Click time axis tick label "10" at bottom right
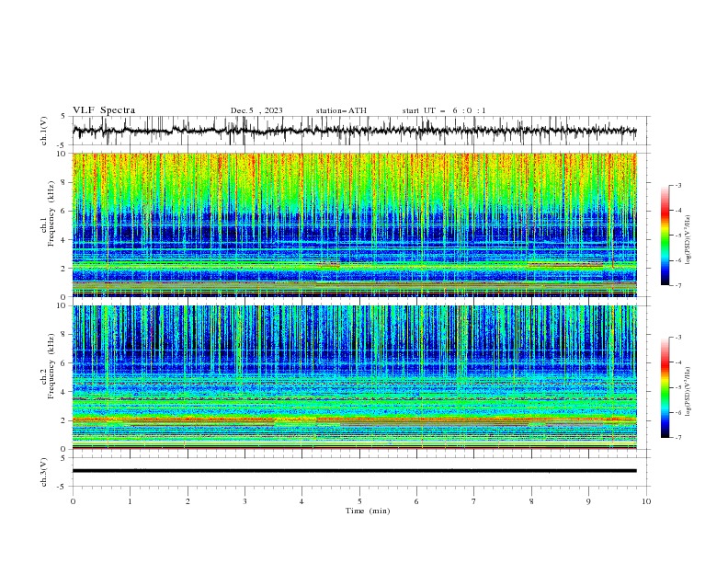Screen dimensions: 728x563 pyautogui.click(x=646, y=501)
